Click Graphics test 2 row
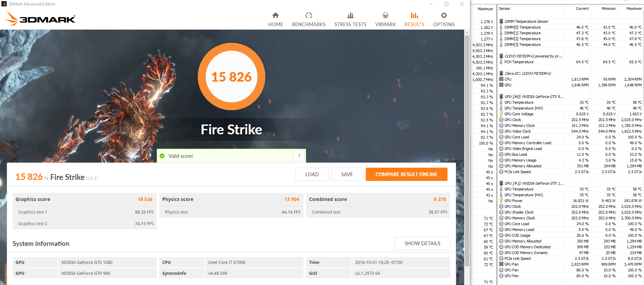Viewport: 644px width, 285px height. pos(84,223)
